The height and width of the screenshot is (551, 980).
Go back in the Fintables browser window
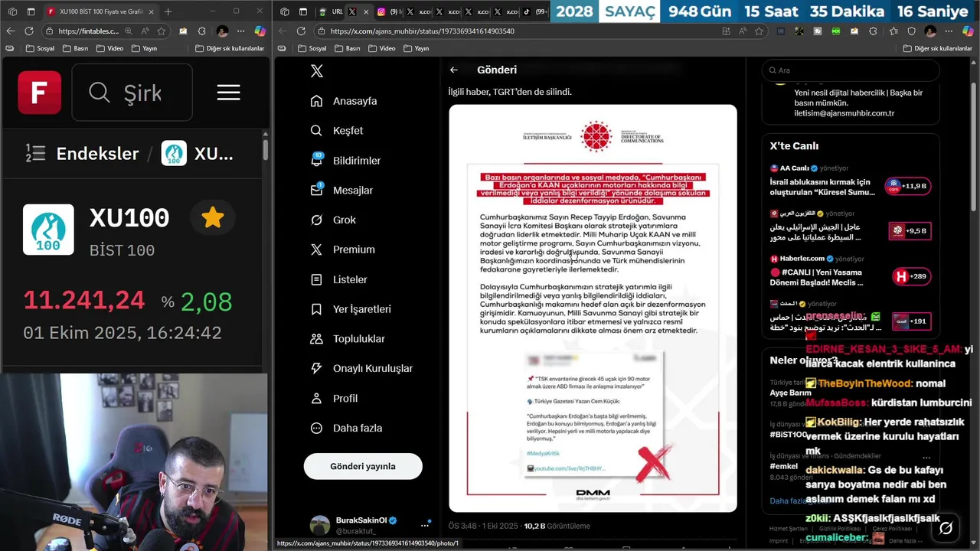coord(10,31)
